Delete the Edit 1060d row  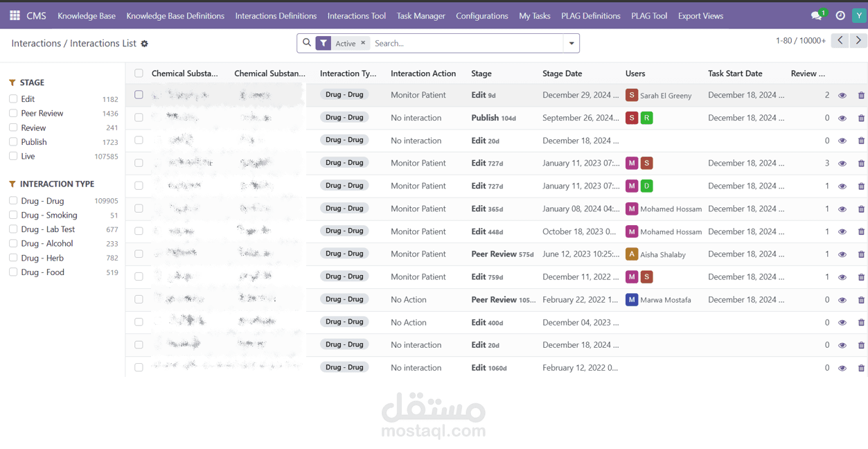pyautogui.click(x=861, y=368)
